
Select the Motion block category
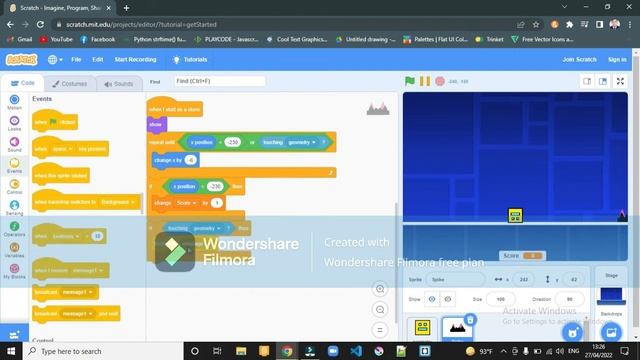14,102
